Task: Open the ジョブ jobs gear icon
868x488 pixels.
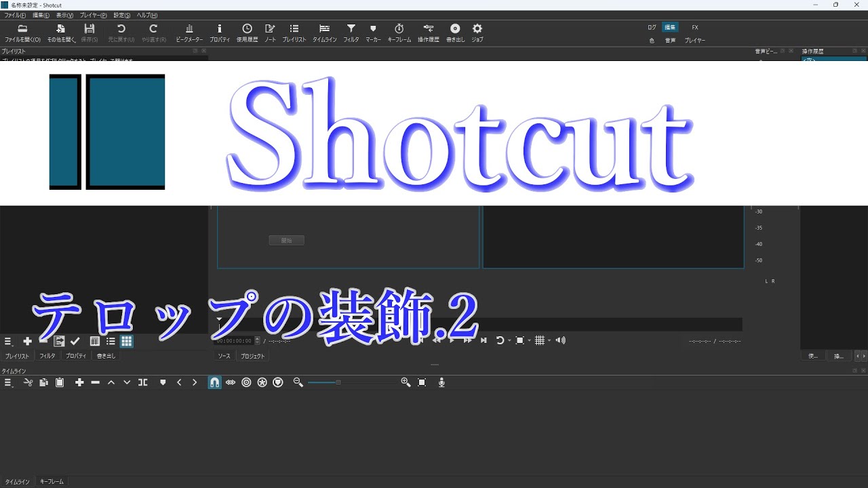Action: click(x=477, y=33)
